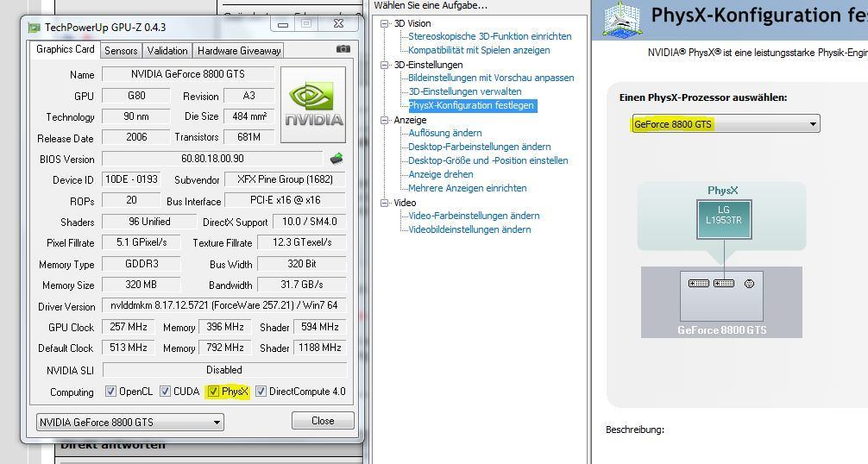This screenshot has height=464, width=868.
Task: Click the GPU-Z screenshot camera icon
Action: pos(343,49)
